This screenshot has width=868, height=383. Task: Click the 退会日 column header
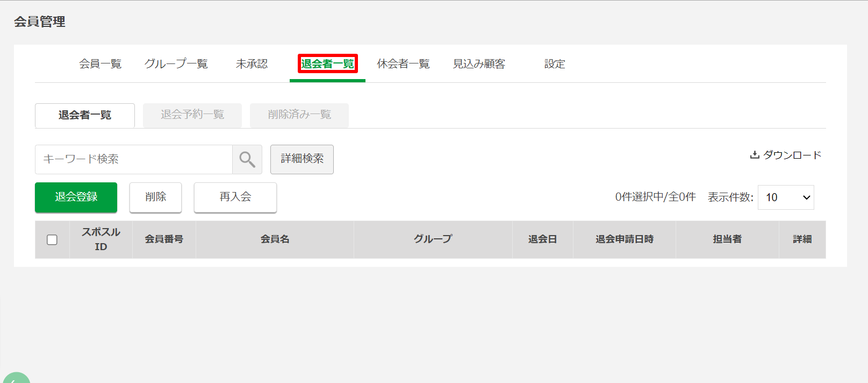[542, 239]
